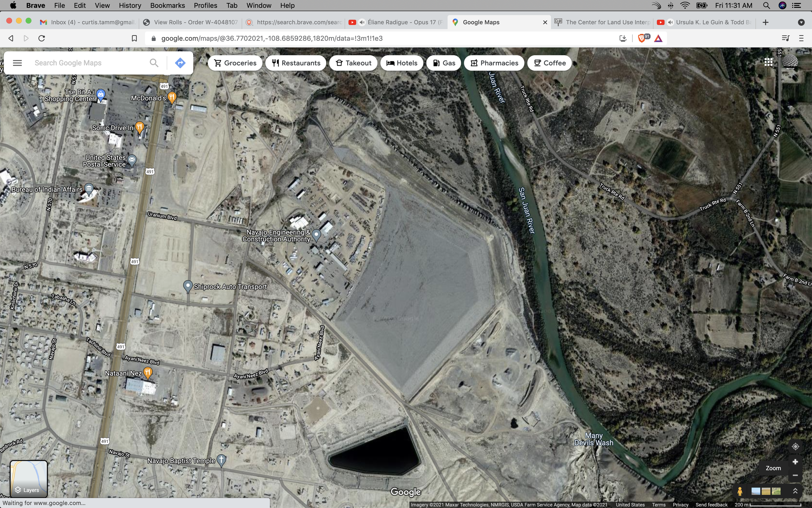812x508 pixels.
Task: Open the Bookmarks menu
Action: click(x=167, y=6)
